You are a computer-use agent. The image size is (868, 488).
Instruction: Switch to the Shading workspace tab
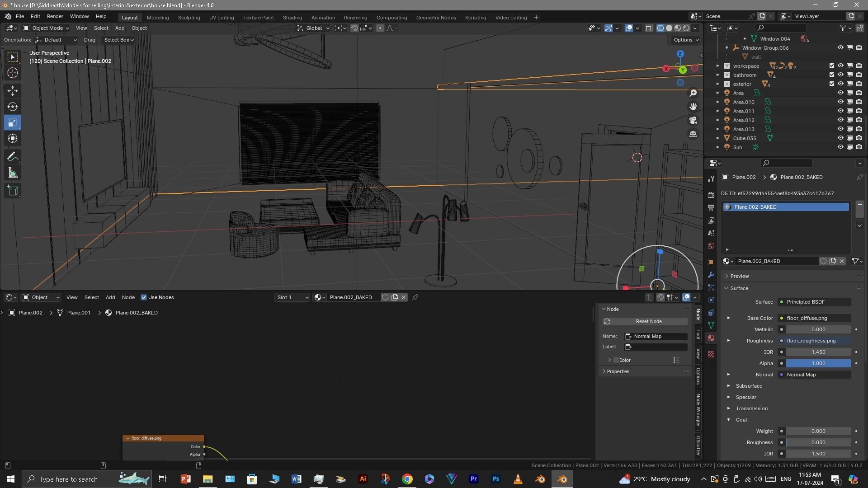click(292, 18)
